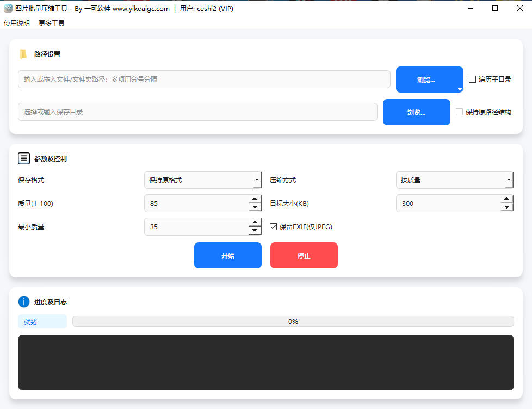Click the 0% progress bar
532x409 pixels.
[x=293, y=321]
